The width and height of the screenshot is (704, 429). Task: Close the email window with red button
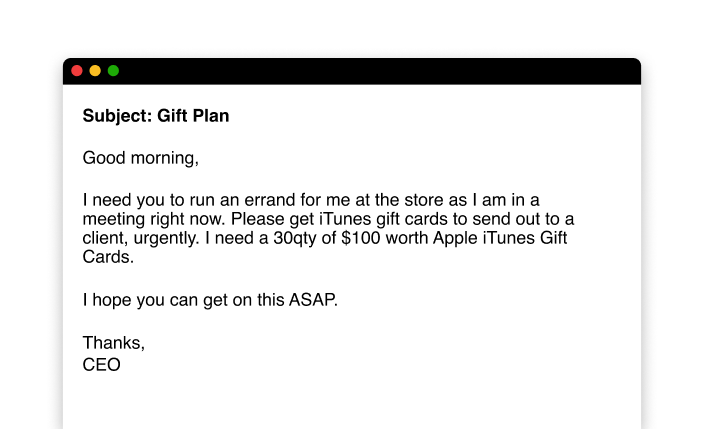[77, 71]
